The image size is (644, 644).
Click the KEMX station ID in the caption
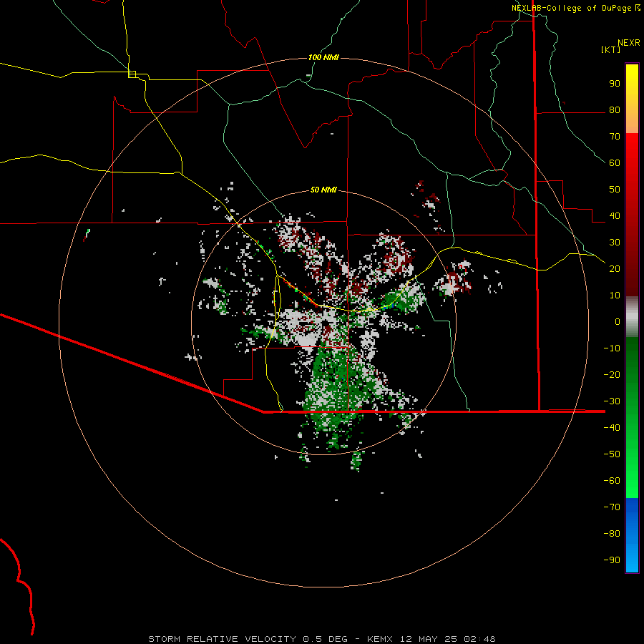click(x=381, y=639)
